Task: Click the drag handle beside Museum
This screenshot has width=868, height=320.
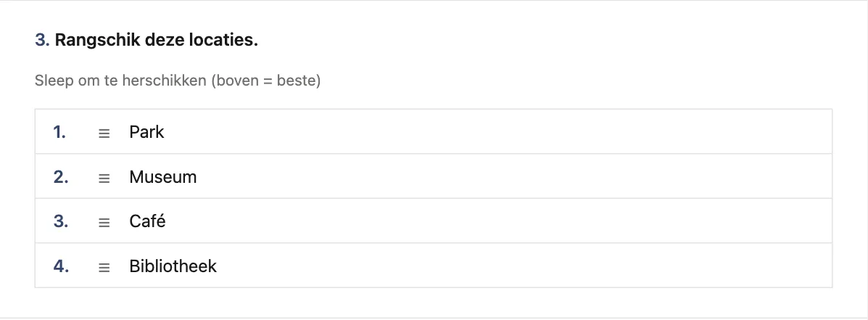Action: (x=104, y=179)
